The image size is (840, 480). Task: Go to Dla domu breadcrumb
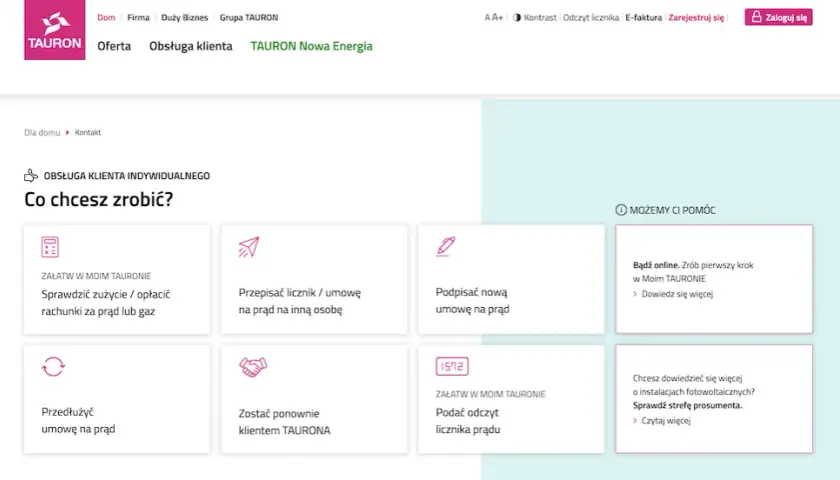[42, 132]
